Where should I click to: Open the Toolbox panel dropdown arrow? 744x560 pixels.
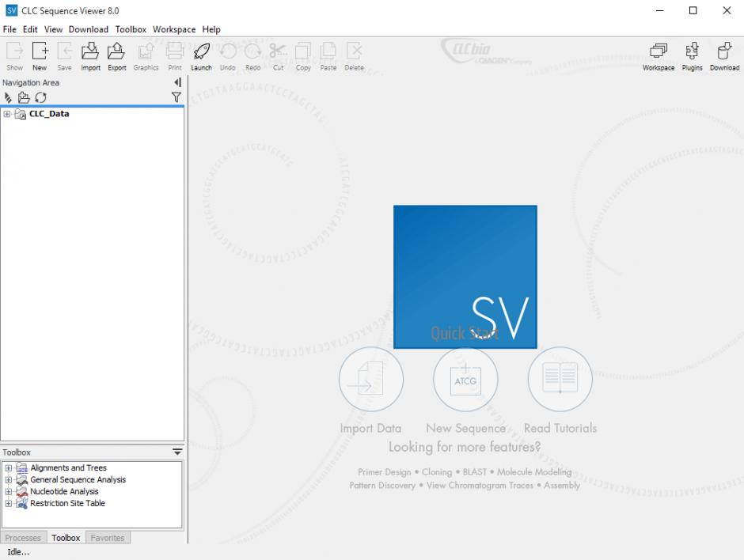177,452
